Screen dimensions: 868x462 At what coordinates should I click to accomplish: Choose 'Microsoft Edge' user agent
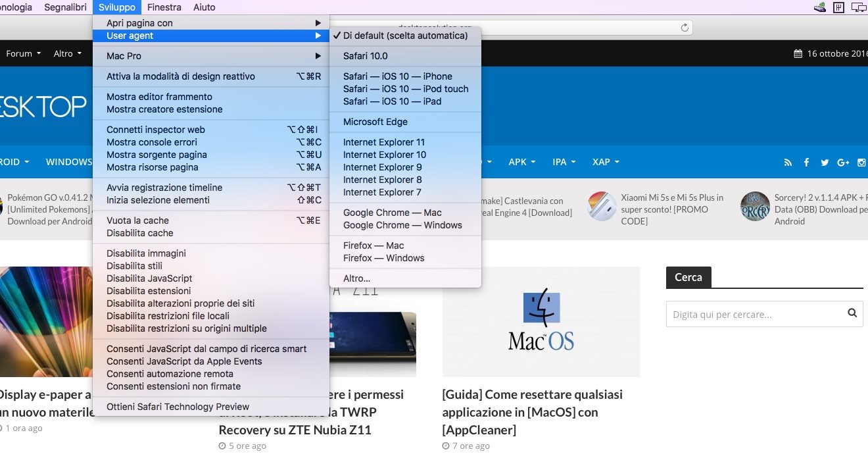point(405,122)
